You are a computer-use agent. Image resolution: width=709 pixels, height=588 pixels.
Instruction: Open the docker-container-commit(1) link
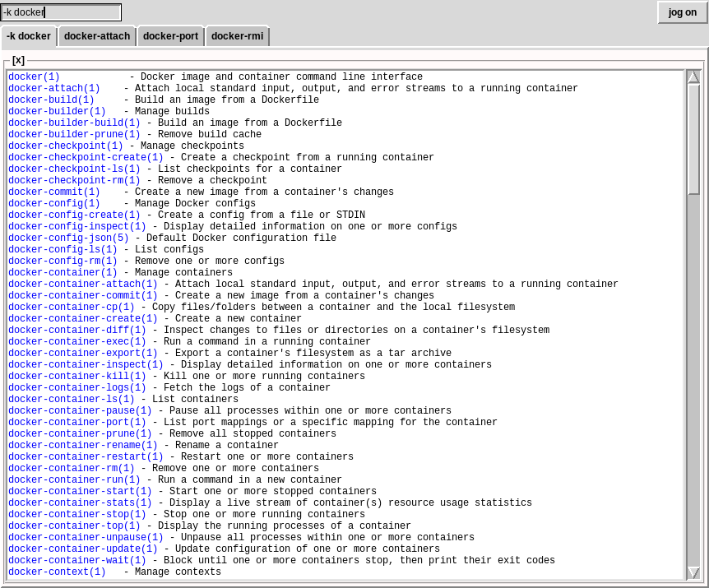pyautogui.click(x=83, y=295)
